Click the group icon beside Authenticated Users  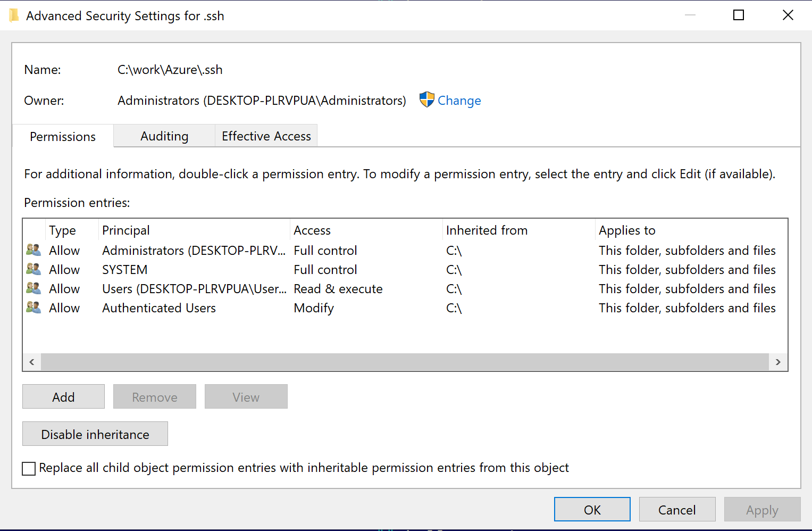33,308
